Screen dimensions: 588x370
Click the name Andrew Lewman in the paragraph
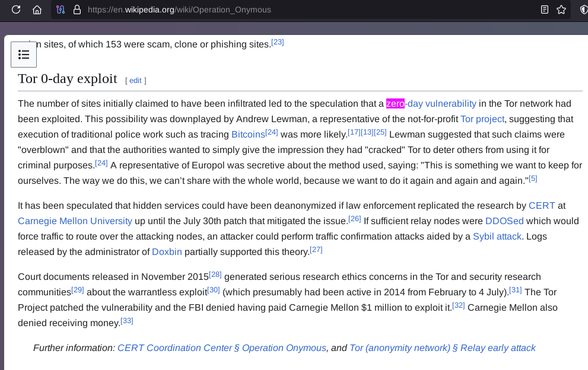tap(272, 119)
